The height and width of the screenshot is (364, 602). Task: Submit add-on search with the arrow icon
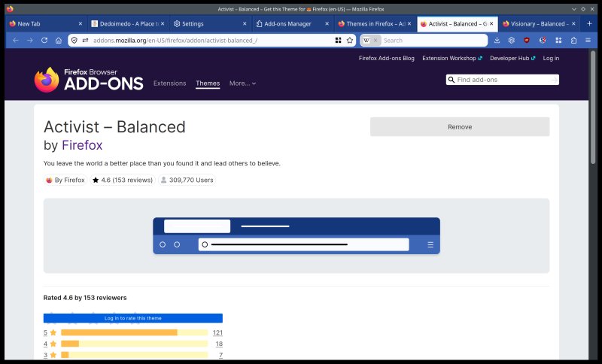pyautogui.click(x=554, y=80)
